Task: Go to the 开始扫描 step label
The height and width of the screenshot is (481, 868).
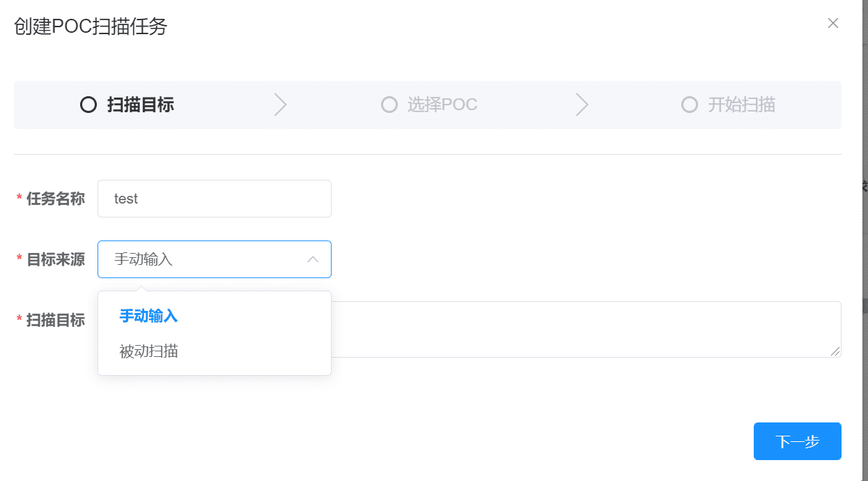Action: 742,105
